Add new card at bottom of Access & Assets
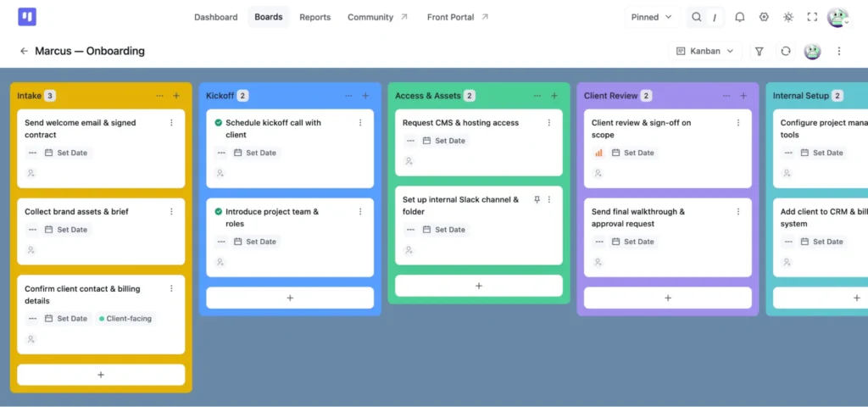Image resolution: width=868 pixels, height=407 pixels. (479, 286)
